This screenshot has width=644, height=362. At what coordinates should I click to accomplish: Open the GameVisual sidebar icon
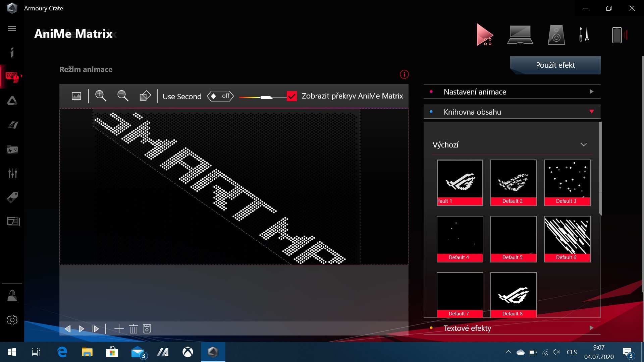click(13, 125)
